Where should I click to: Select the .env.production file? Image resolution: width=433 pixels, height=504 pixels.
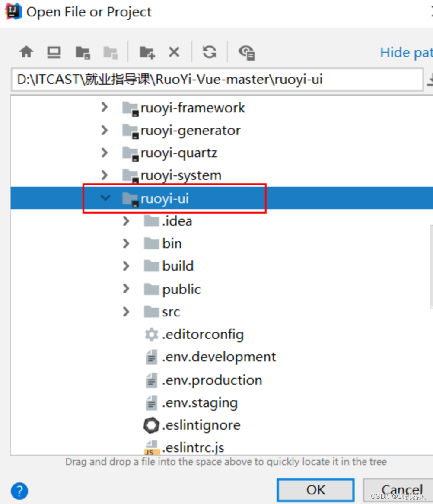pos(212,380)
